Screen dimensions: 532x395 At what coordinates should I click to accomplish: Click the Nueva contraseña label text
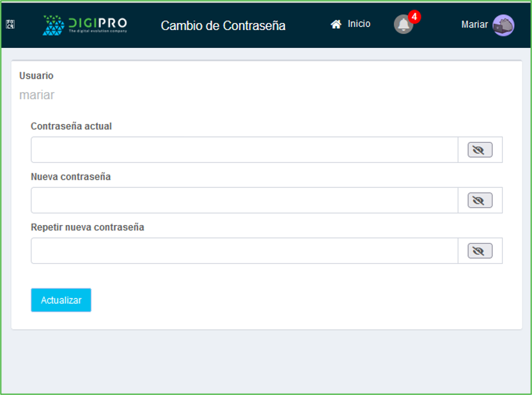70,177
